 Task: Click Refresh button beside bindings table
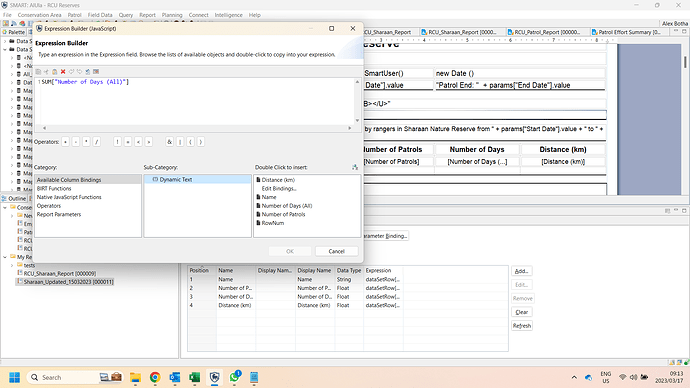tap(521, 326)
